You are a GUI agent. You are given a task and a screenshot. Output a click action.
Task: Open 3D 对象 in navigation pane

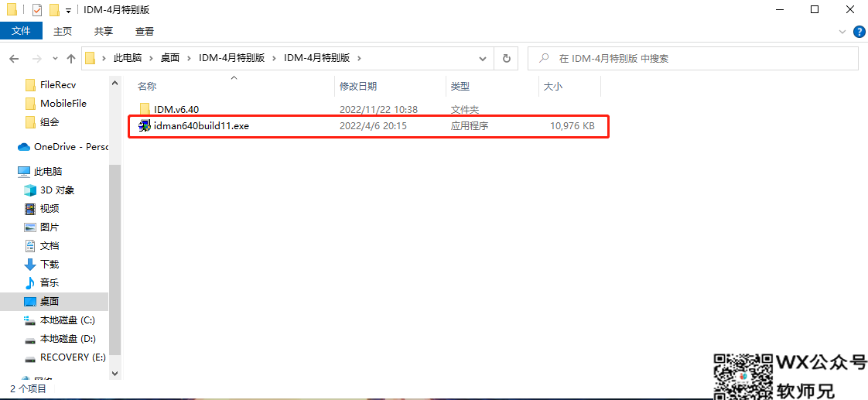pos(57,190)
